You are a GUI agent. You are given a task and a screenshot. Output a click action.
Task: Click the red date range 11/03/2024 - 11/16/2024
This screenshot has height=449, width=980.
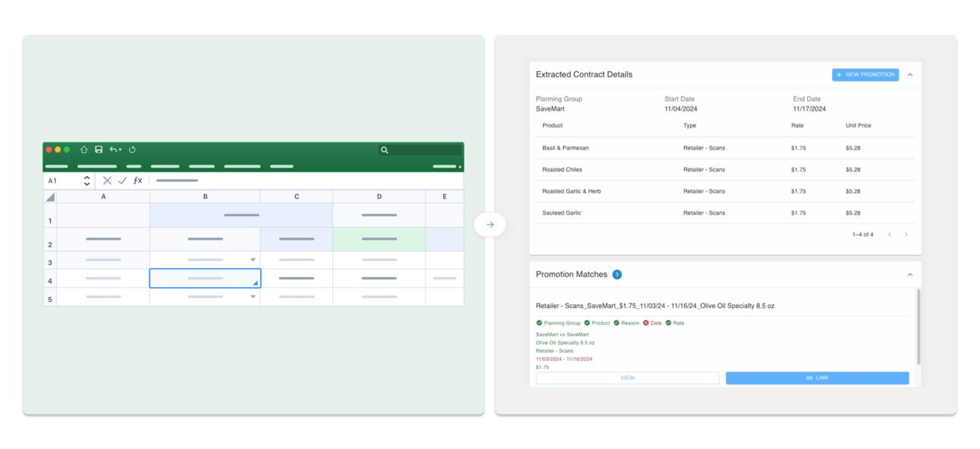tap(564, 360)
